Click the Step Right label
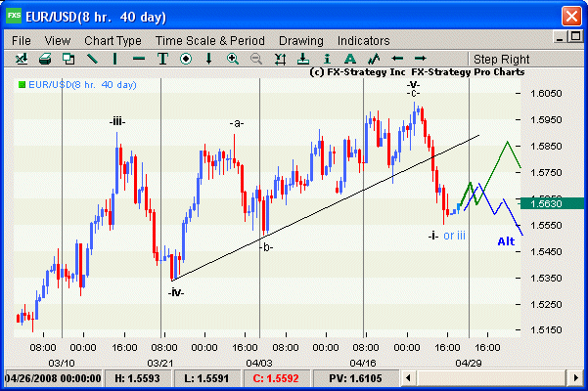Viewport: 588px width, 391px height. [501, 60]
